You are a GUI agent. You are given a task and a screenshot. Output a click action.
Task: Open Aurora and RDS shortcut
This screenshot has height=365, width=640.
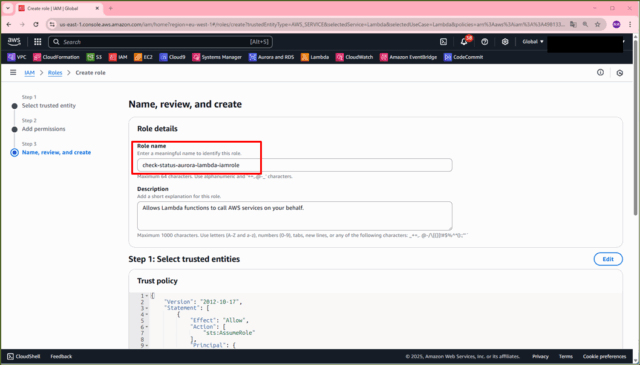click(x=271, y=57)
